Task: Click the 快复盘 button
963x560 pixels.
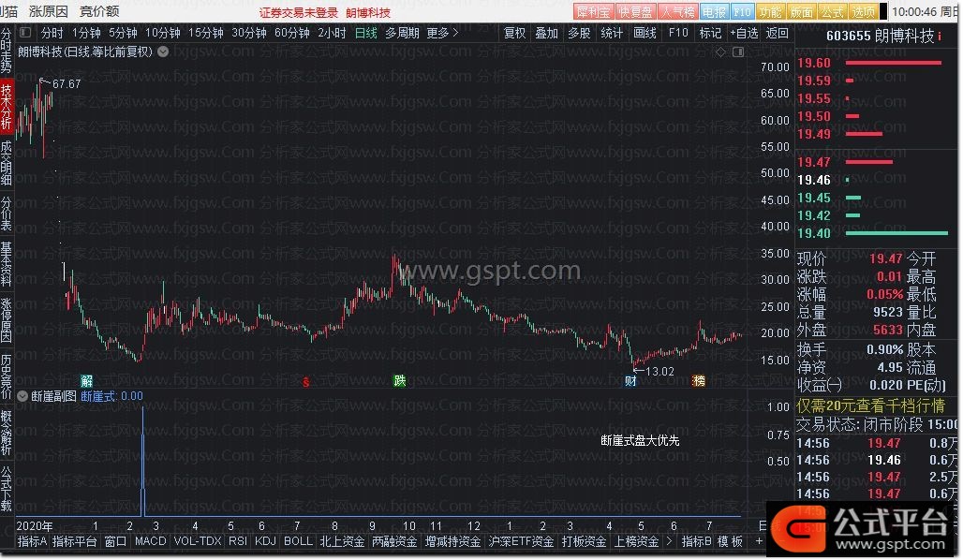Action: click(x=635, y=11)
